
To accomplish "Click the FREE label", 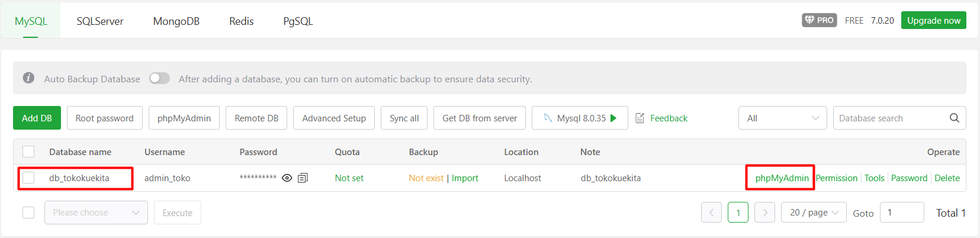I will [x=854, y=20].
